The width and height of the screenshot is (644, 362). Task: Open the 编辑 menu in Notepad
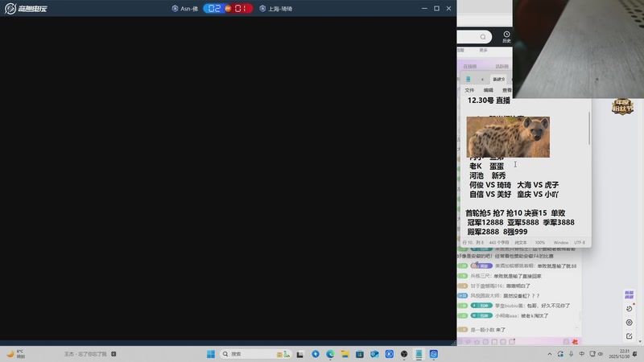coord(488,90)
